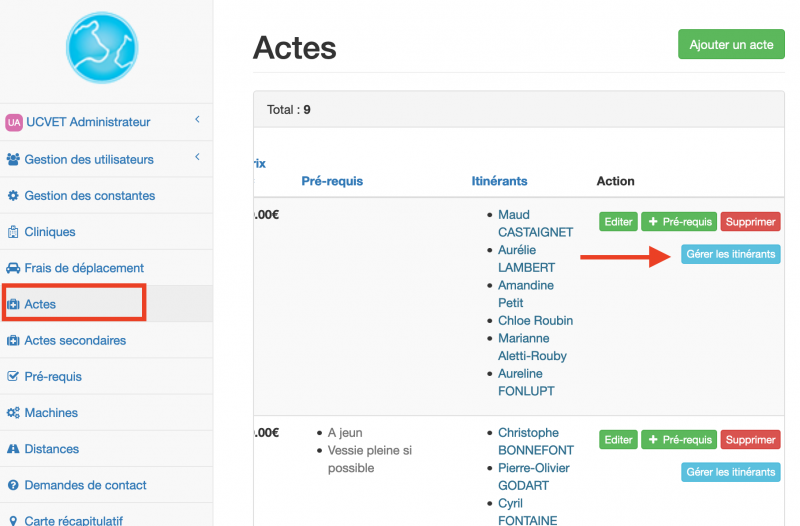The height and width of the screenshot is (526, 800).
Task: Click the clipboard icon beside Cliniques
Action: [x=14, y=232]
